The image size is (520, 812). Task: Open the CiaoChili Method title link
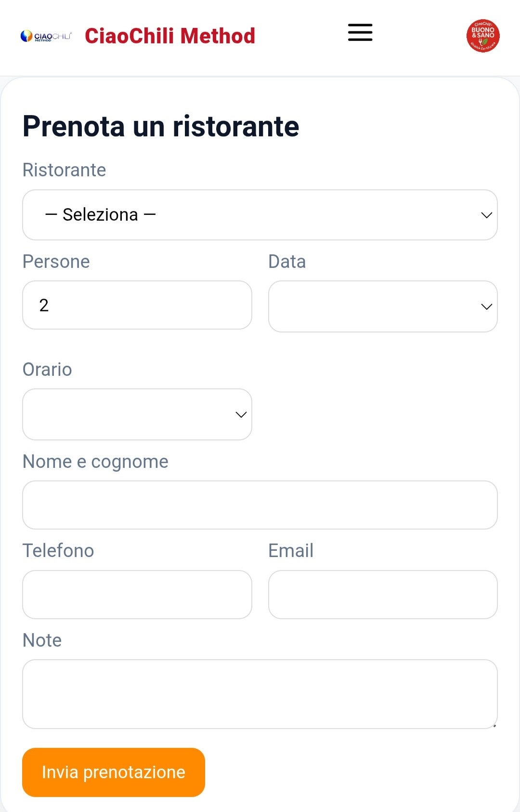(170, 36)
